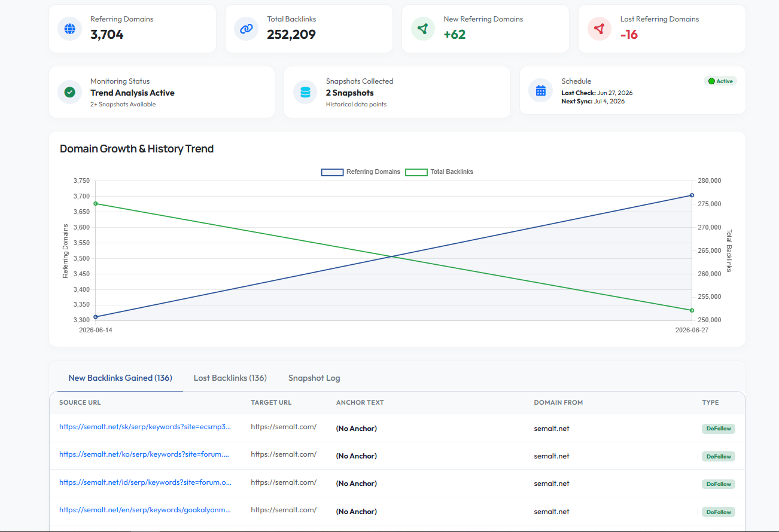Click the chain link icon for Total Backlinks

pyautogui.click(x=246, y=29)
